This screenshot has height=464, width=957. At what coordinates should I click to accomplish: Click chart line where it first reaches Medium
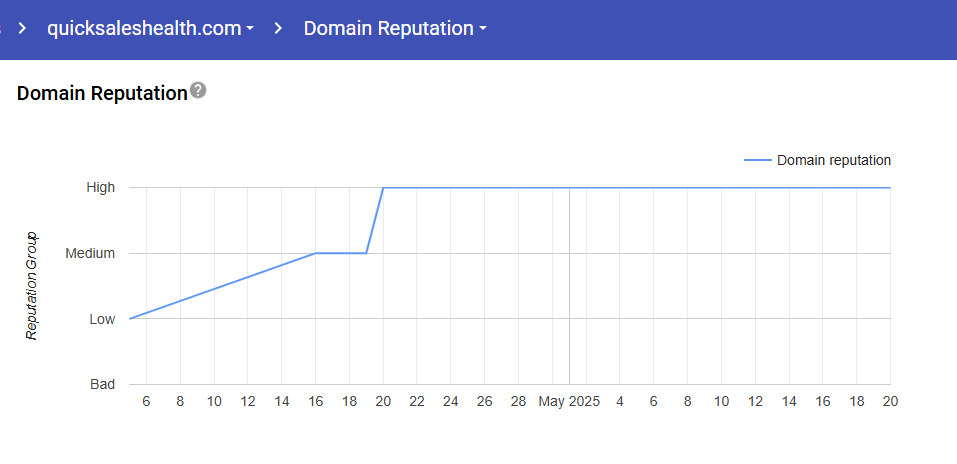[x=316, y=253]
